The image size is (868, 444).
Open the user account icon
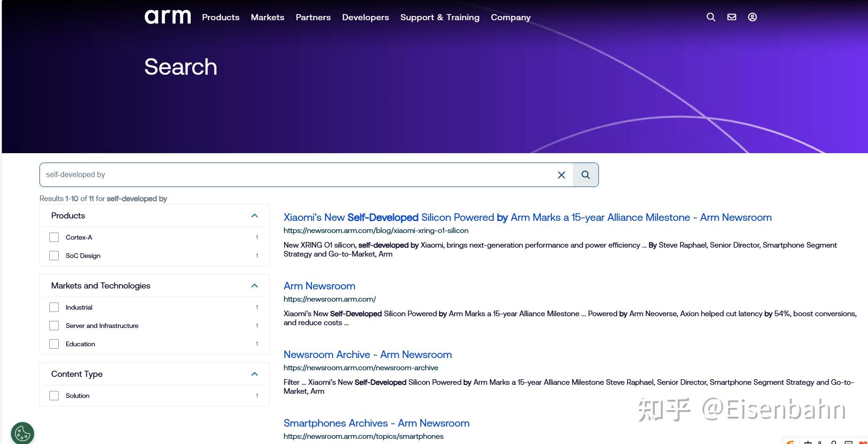point(752,17)
